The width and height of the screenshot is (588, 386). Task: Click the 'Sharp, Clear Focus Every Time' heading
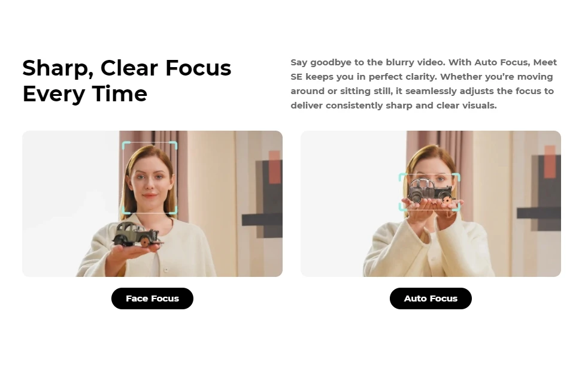[x=127, y=80]
